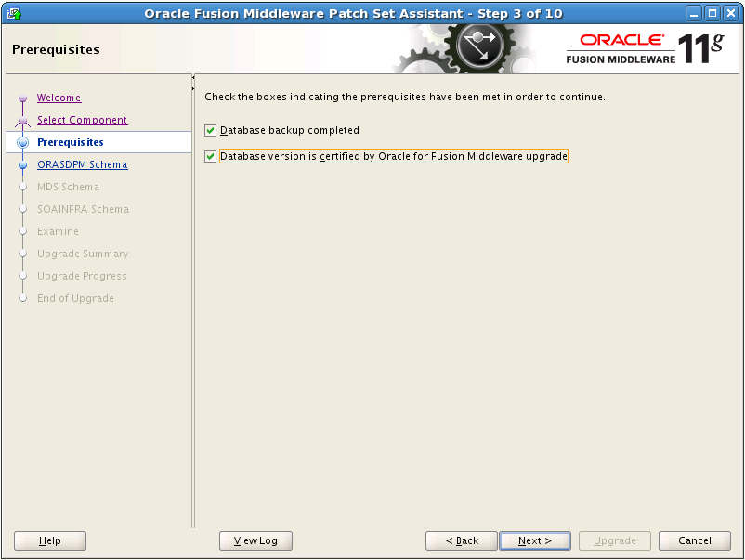
Task: Click the Examine step label
Action: 58,232
